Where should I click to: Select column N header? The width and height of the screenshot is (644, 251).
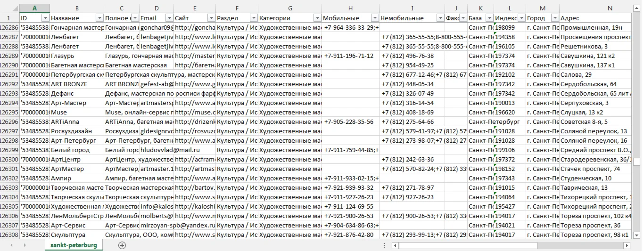[x=596, y=8]
